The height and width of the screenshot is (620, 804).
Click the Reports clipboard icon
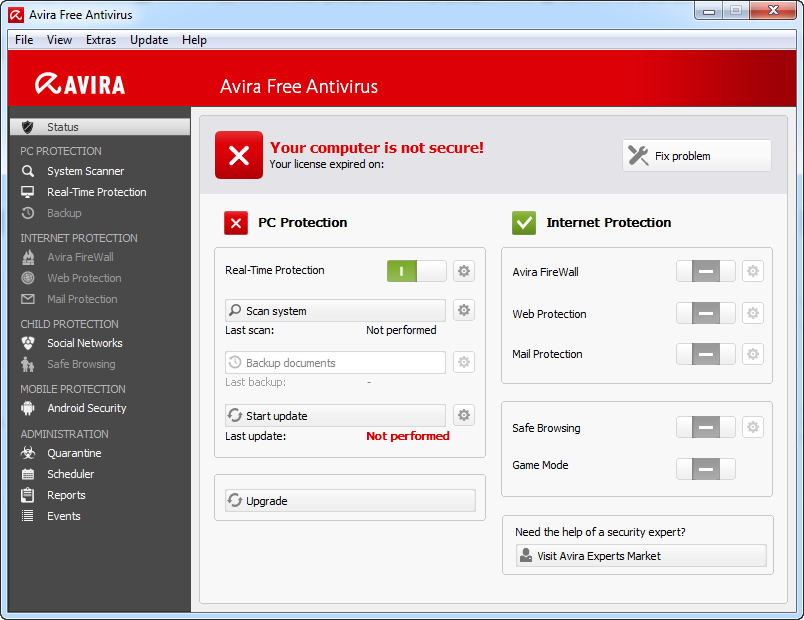(28, 495)
